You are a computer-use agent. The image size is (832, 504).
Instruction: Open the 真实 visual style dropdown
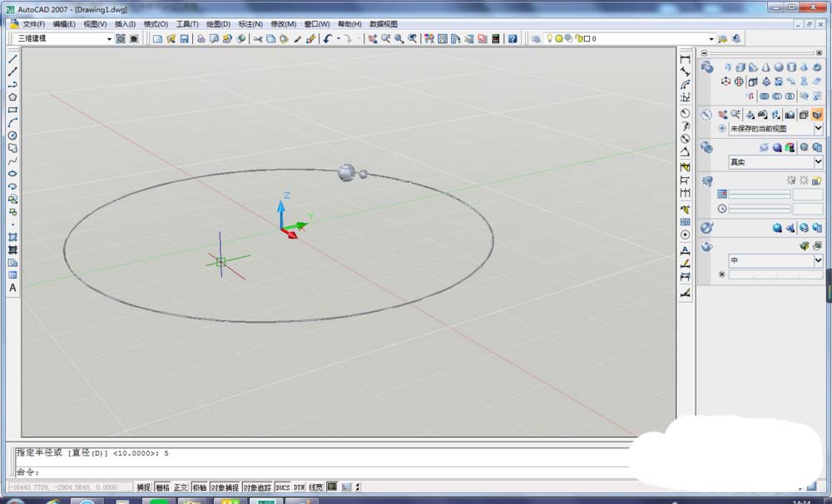818,162
